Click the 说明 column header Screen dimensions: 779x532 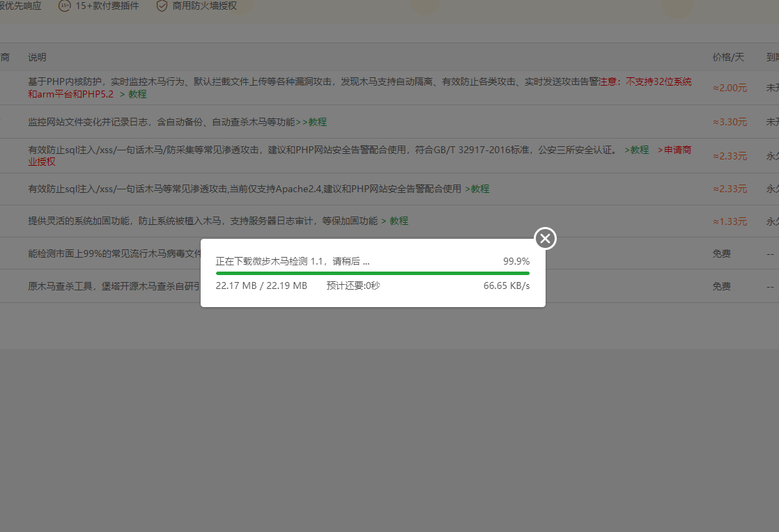click(37, 58)
